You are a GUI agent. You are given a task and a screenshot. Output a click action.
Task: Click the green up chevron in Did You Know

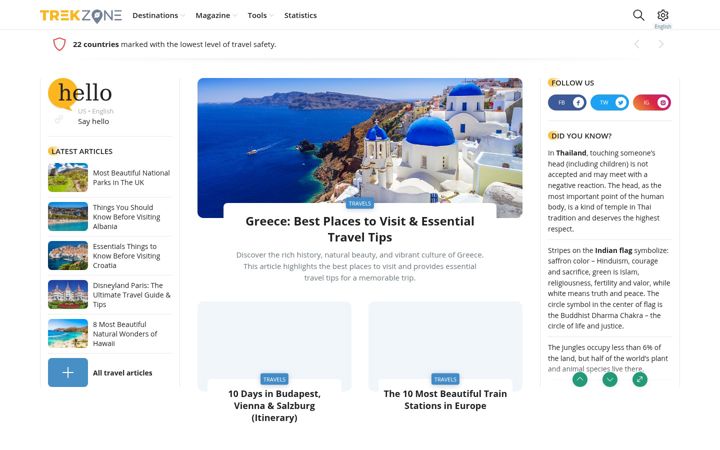tap(580, 379)
